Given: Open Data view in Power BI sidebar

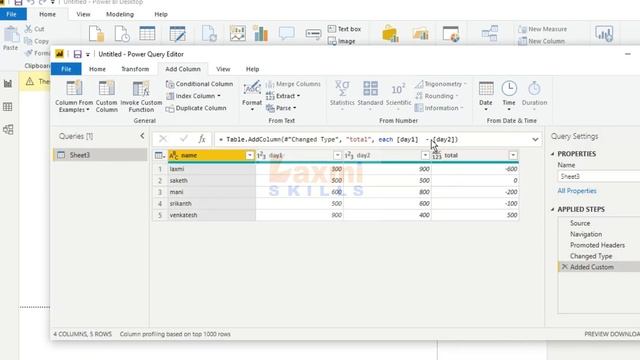Looking at the screenshot, I should click(x=8, y=107).
